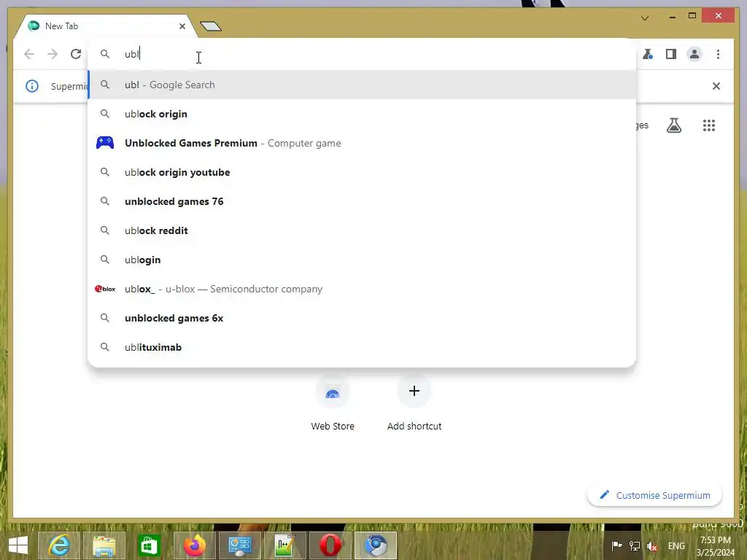The width and height of the screenshot is (747, 560).
Task: Dismiss the Supermium info bar
Action: tap(716, 86)
